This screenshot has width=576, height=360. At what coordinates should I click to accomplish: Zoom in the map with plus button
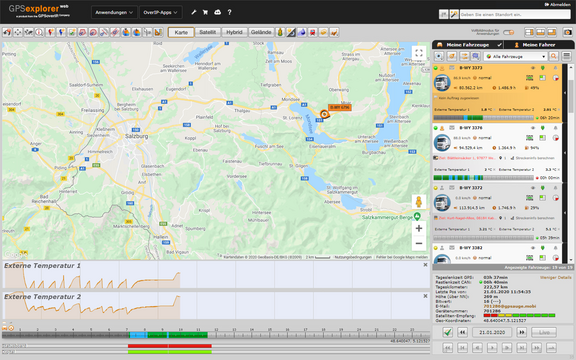pos(419,228)
